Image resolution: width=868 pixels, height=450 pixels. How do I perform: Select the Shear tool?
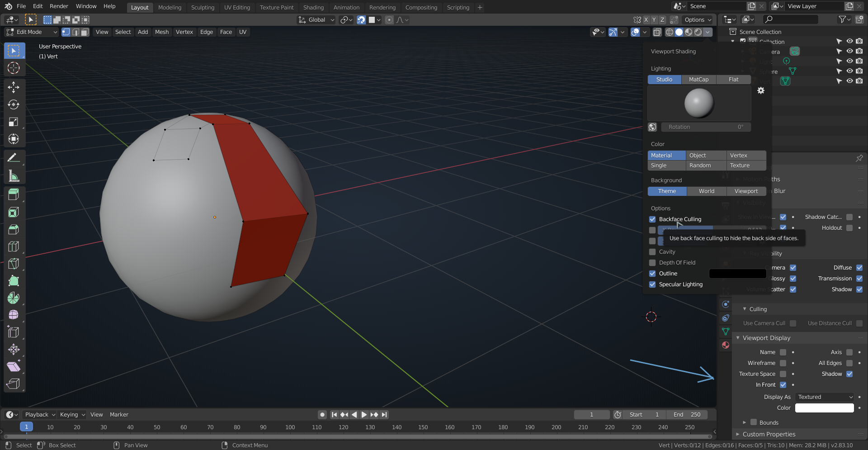(x=14, y=367)
